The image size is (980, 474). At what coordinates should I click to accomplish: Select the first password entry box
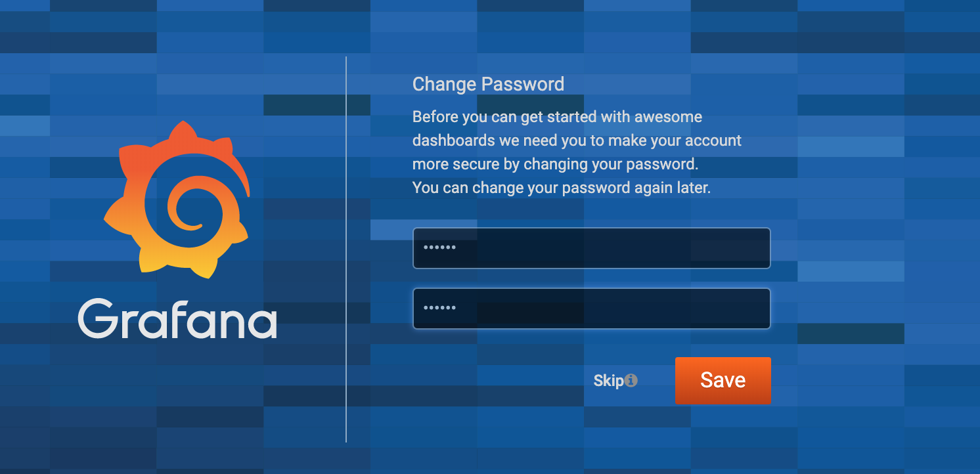[x=591, y=248]
